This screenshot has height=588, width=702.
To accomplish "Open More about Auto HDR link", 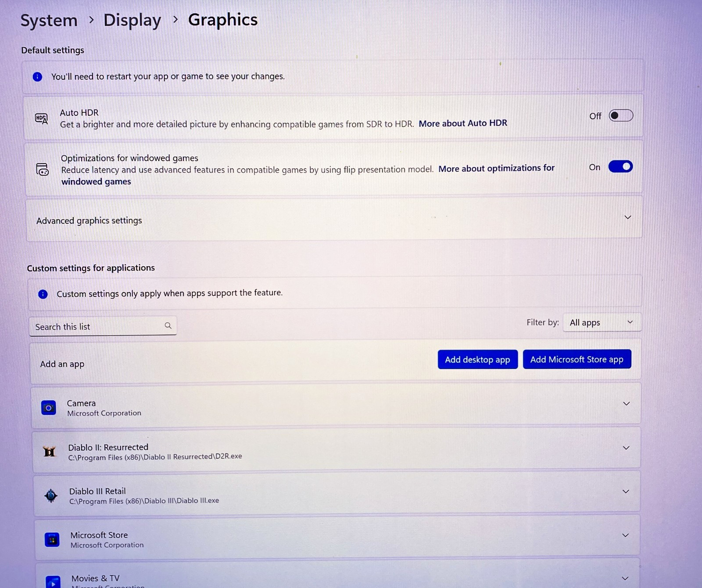I will click(x=463, y=123).
